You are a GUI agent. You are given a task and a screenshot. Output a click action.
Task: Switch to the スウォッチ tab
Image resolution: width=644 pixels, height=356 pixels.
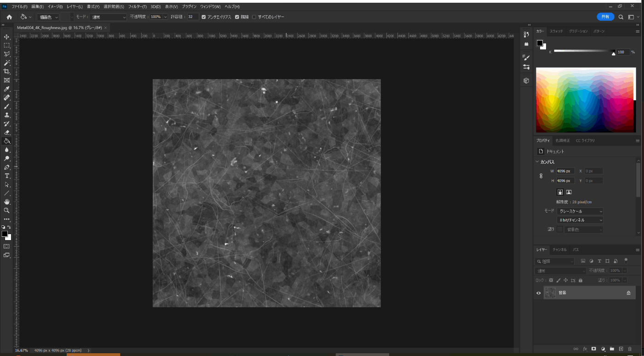tap(556, 31)
